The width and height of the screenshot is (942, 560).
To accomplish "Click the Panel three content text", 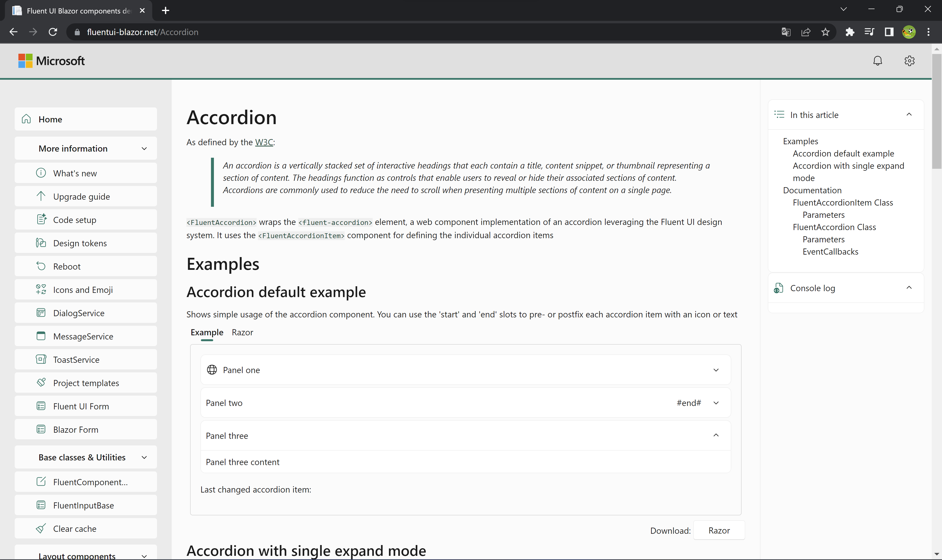I will click(243, 462).
